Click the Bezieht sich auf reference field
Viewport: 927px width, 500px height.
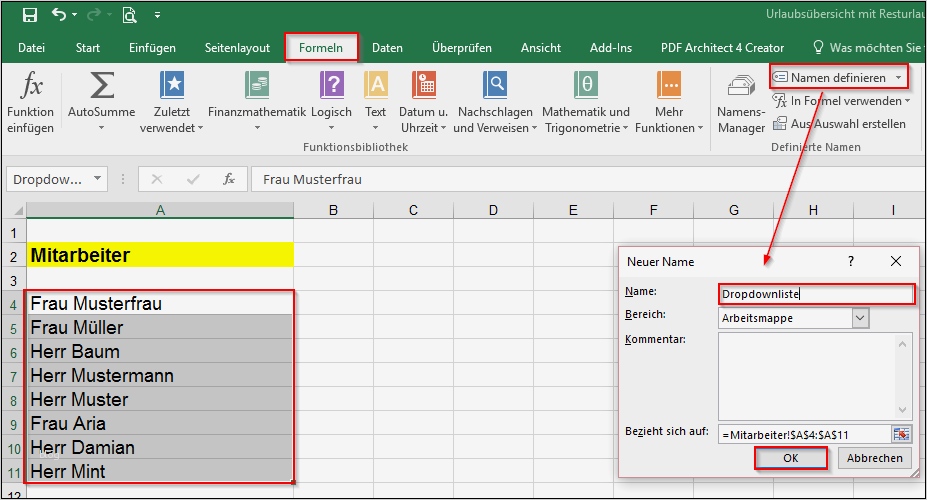[x=805, y=434]
